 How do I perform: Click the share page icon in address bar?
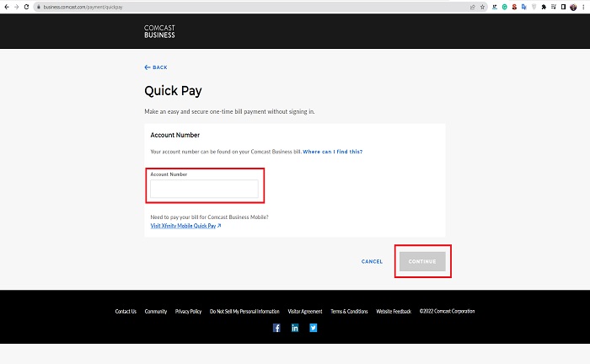(473, 7)
